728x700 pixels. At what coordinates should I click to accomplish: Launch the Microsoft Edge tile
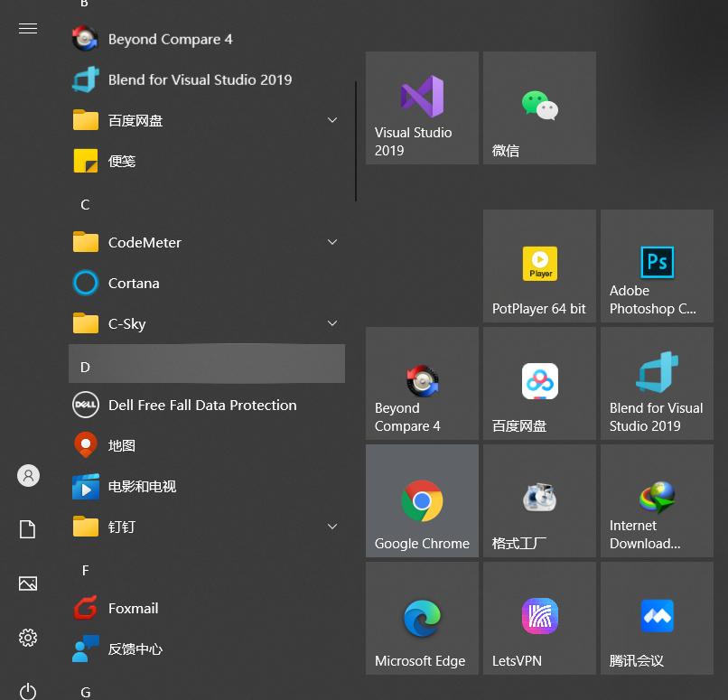point(422,619)
